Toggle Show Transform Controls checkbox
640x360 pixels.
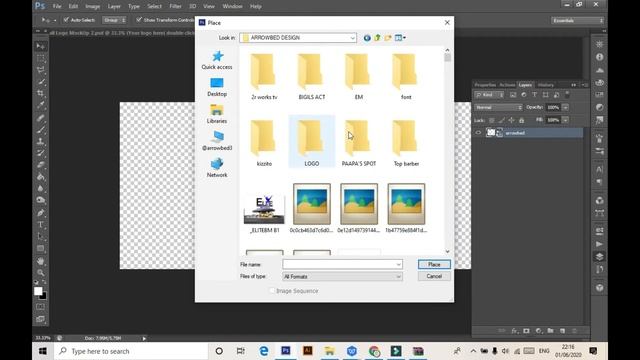139,20
